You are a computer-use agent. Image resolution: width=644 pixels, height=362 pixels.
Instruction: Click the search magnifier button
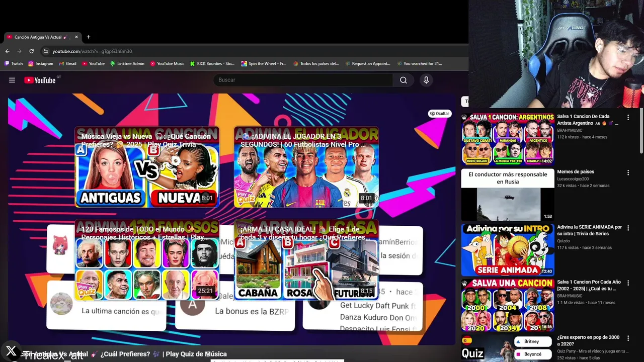404,80
